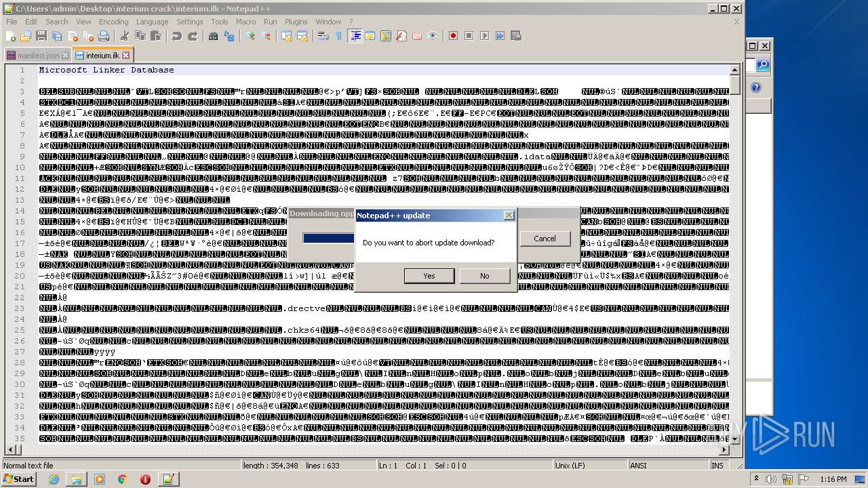Click the Copy toolbar icon
Screen dimensions: 868x488
point(140,36)
